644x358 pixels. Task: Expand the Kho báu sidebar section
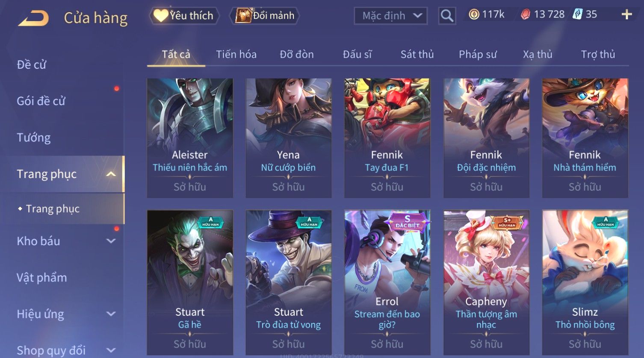coord(111,241)
